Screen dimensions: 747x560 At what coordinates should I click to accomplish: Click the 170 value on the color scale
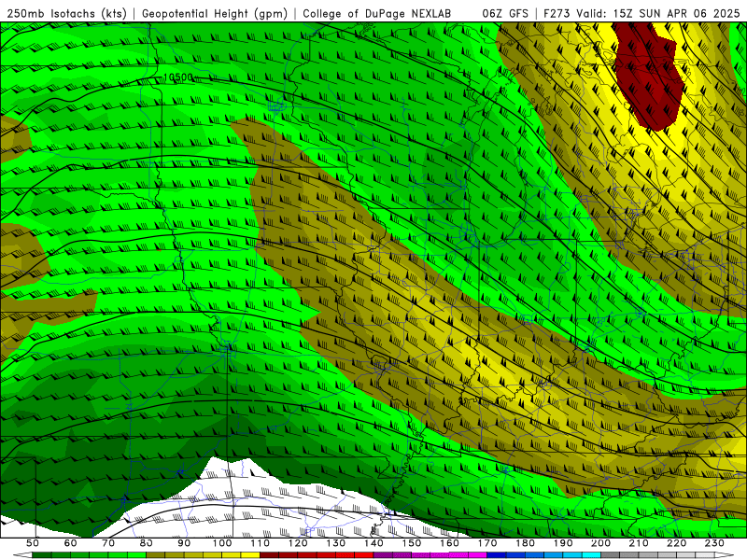tap(487, 543)
